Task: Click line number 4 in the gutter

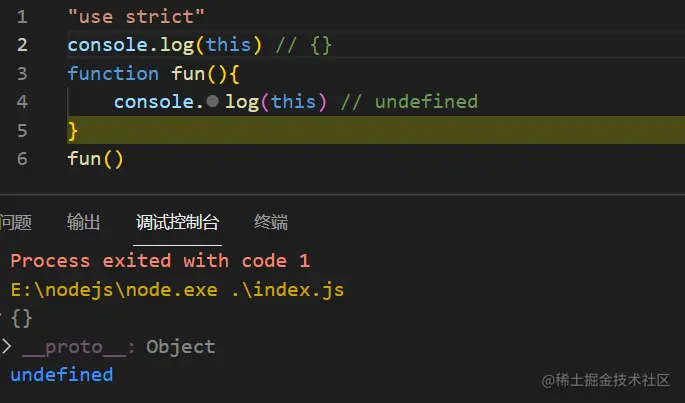Action: pyautogui.click(x=22, y=102)
